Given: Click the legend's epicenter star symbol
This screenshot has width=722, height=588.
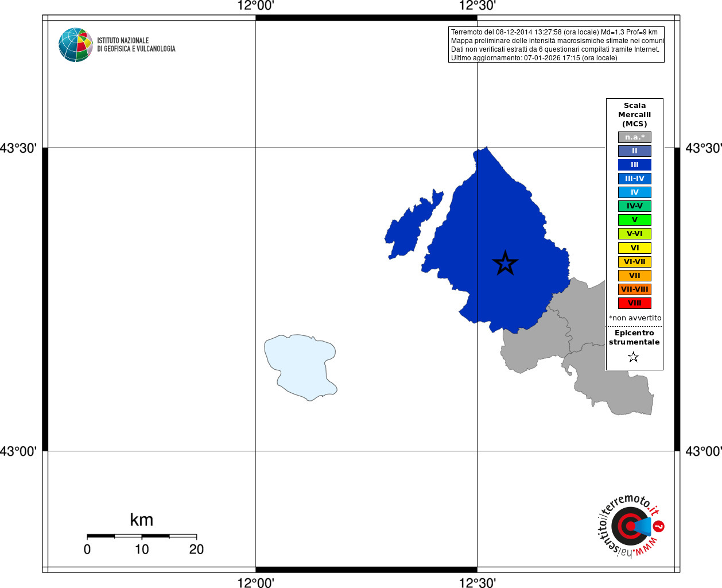Looking at the screenshot, I should pyautogui.click(x=633, y=357).
